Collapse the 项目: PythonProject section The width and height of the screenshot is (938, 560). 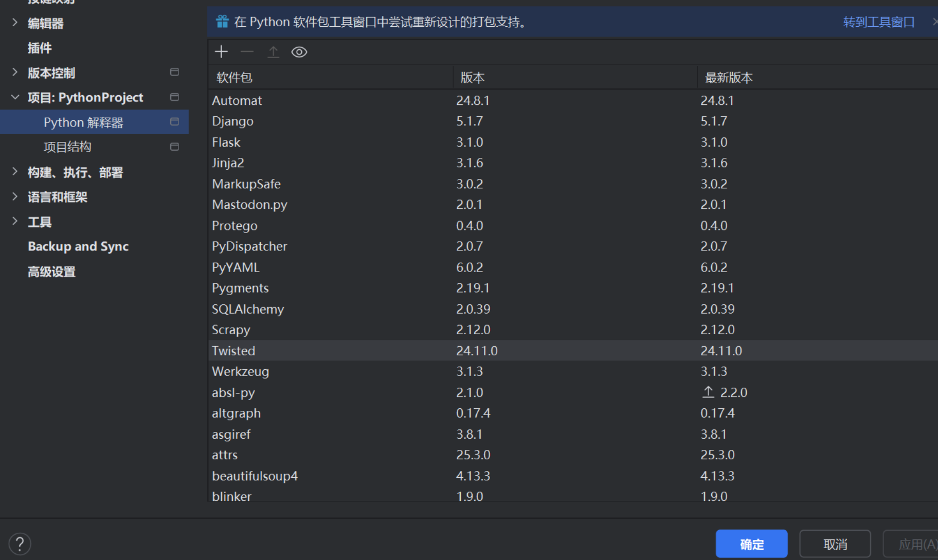click(x=15, y=97)
